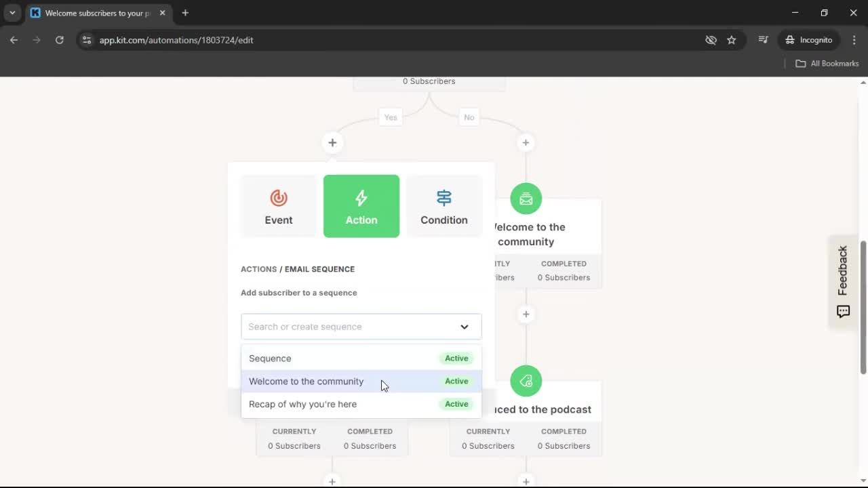The height and width of the screenshot is (488, 868).
Task: Open the Feedback chat bubble icon
Action: 843,311
